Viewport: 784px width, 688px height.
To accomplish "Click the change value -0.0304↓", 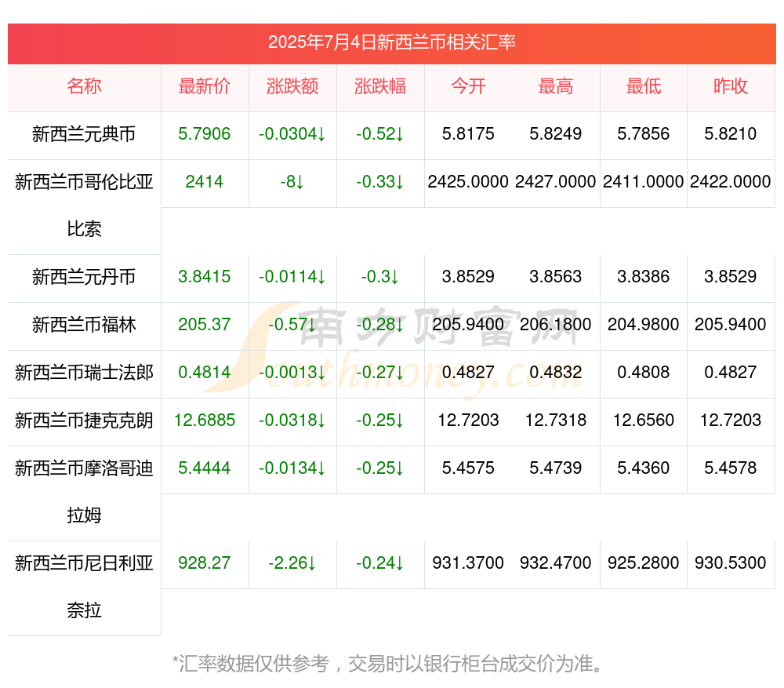I will 292,133.
